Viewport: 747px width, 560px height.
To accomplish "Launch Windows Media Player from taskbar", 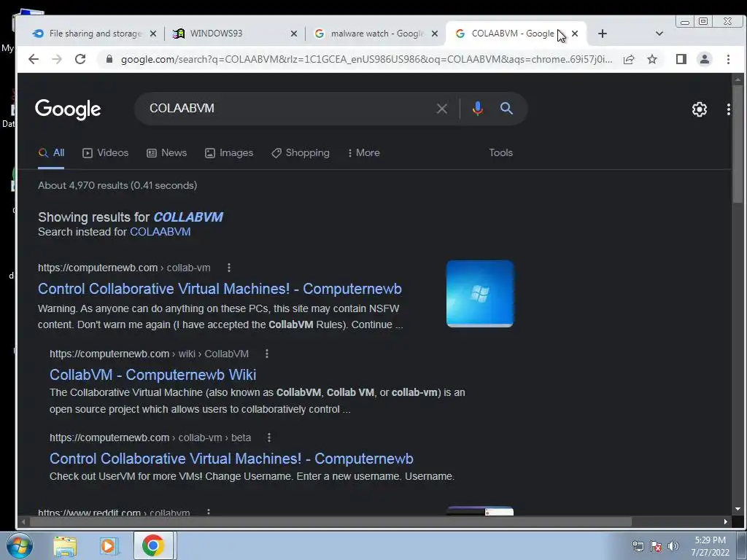I will click(x=109, y=546).
